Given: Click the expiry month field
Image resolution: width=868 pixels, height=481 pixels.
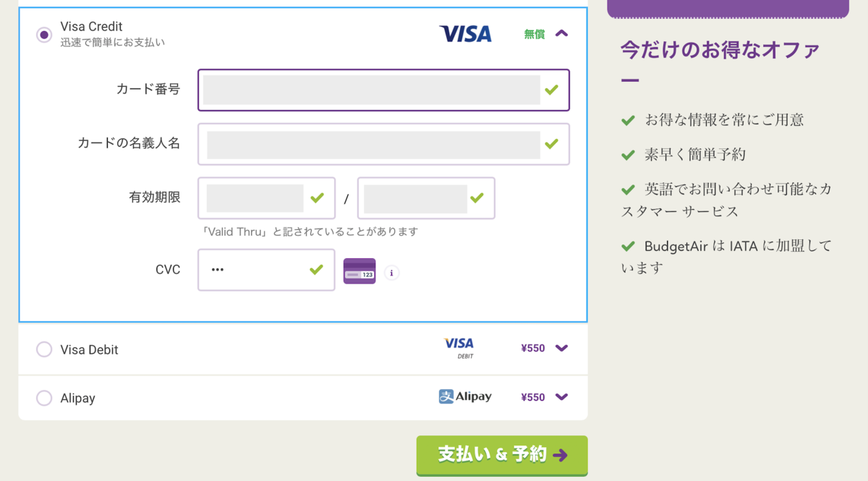Looking at the screenshot, I should pyautogui.click(x=255, y=198).
